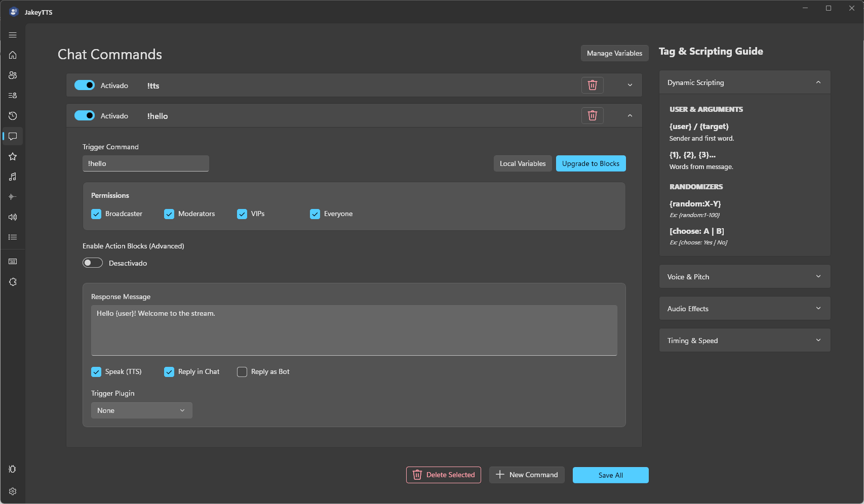The width and height of the screenshot is (864, 504).
Task: Click the {random:X-Y} tag text
Action: [x=695, y=204]
